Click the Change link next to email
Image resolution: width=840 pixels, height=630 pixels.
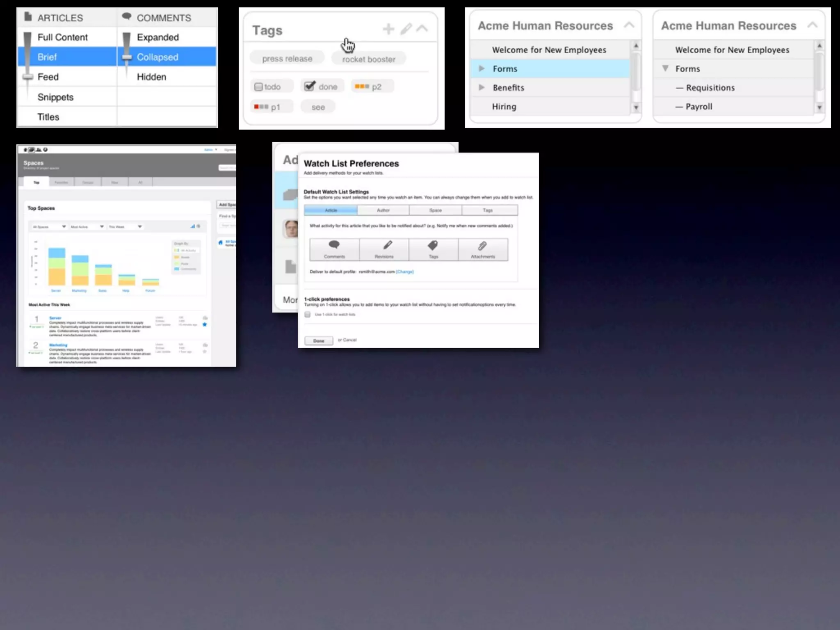[x=405, y=272]
